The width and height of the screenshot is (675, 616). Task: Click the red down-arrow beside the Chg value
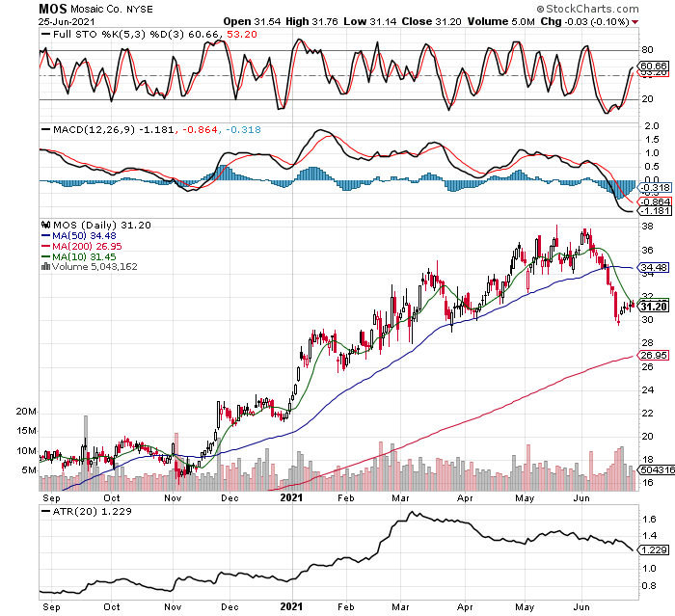[635, 22]
